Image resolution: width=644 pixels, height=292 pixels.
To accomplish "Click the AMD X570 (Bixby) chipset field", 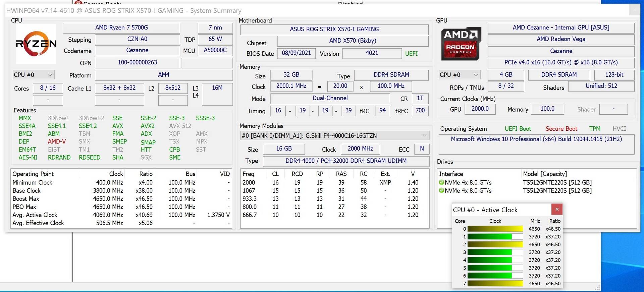I will (x=353, y=41).
